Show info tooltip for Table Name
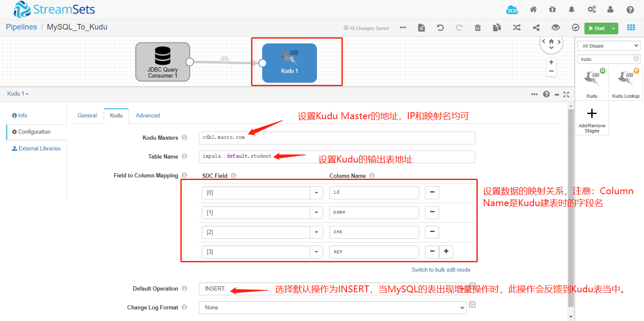Screen dimensions: 644x321 [184, 156]
